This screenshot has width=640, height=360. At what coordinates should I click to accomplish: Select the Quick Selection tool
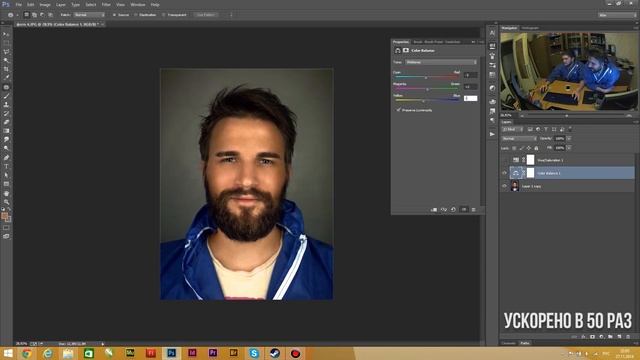point(6,60)
